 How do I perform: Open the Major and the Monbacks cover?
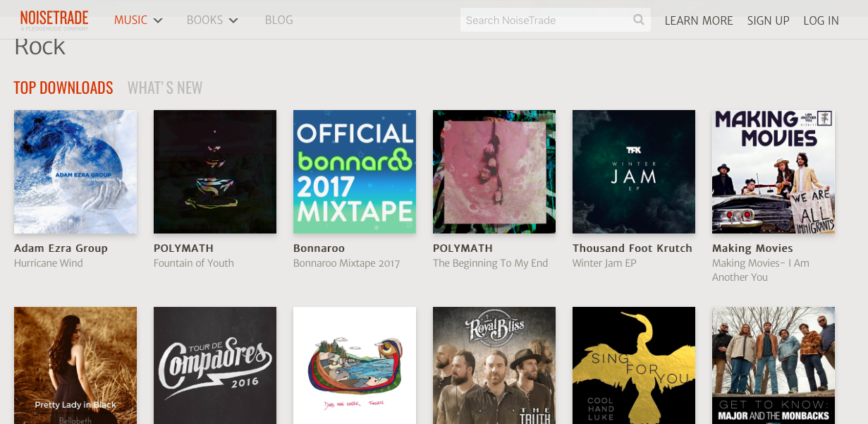pos(774,365)
